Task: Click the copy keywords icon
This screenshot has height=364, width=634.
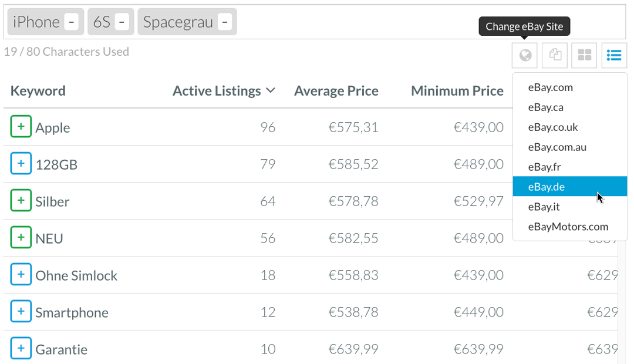Action: (555, 55)
